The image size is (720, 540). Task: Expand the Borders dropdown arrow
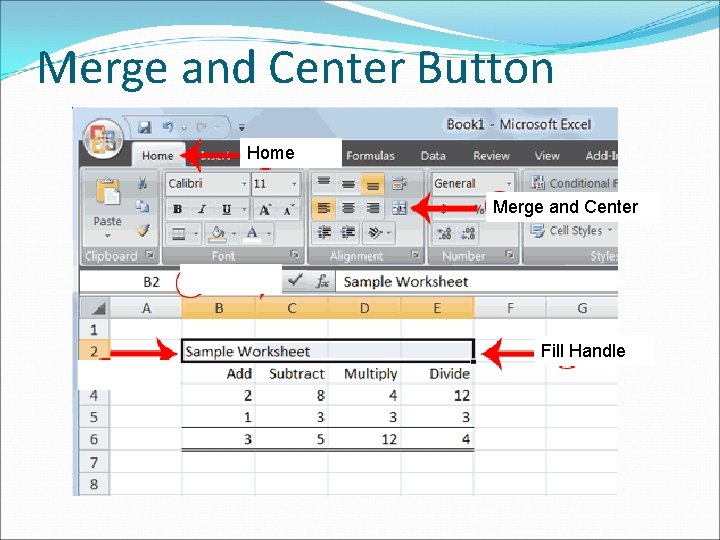click(196, 234)
